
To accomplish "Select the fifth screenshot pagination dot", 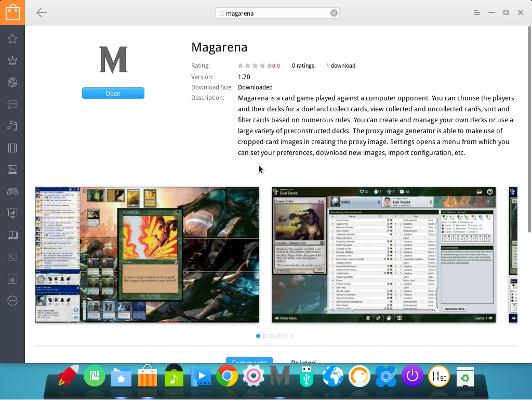I will 285,336.
